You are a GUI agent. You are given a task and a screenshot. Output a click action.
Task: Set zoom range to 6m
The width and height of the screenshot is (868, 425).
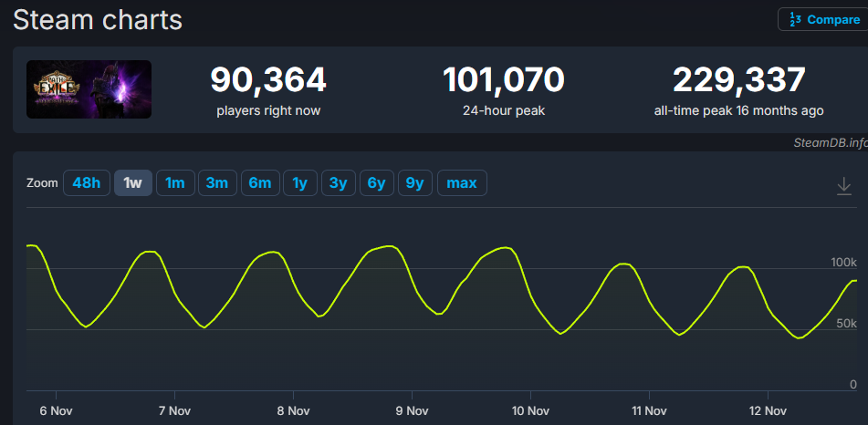(x=260, y=182)
